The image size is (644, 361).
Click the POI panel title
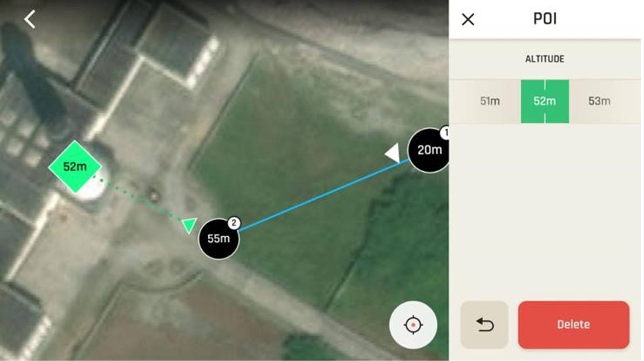pos(545,19)
